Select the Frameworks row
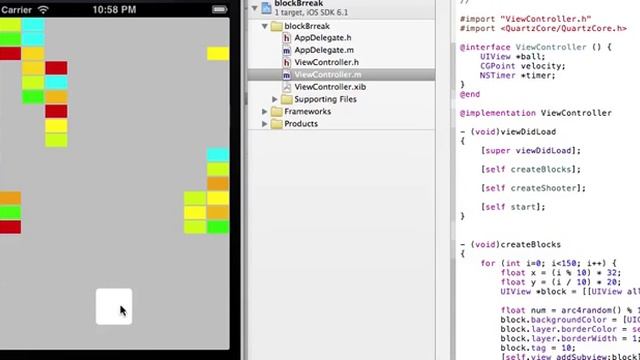Image resolution: width=640 pixels, height=360 pixels. click(341, 111)
